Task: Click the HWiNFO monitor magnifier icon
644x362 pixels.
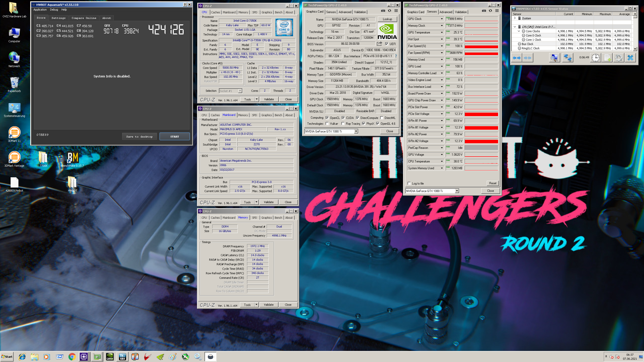Action: click(554, 58)
